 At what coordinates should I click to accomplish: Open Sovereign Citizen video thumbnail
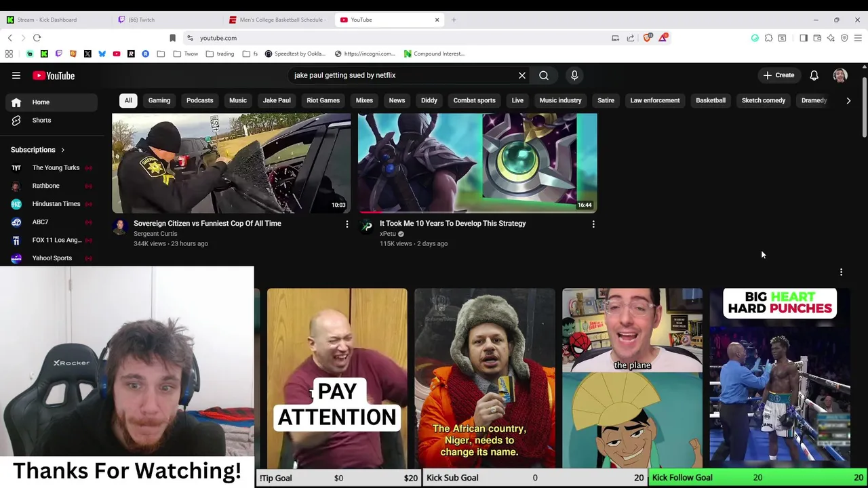231,163
